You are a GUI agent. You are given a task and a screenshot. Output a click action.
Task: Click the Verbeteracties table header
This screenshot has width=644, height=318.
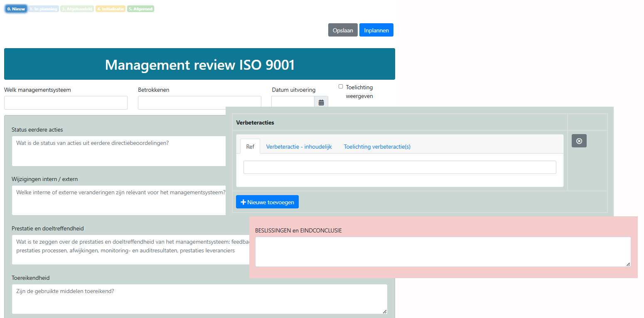tap(255, 122)
